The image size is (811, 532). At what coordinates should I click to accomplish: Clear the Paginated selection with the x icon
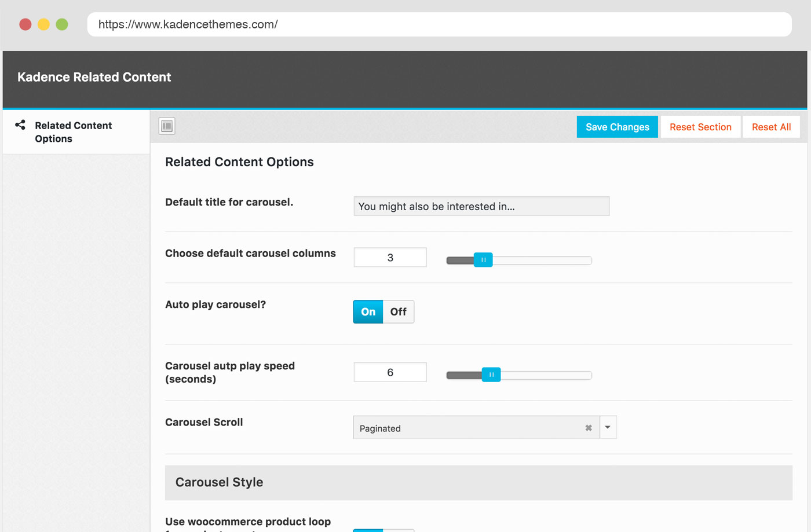pyautogui.click(x=589, y=428)
